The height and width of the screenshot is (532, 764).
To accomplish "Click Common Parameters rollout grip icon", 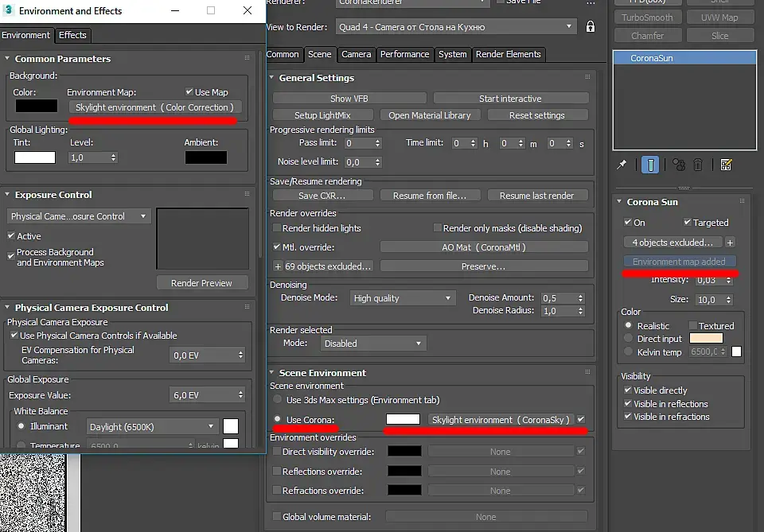I will (x=247, y=58).
